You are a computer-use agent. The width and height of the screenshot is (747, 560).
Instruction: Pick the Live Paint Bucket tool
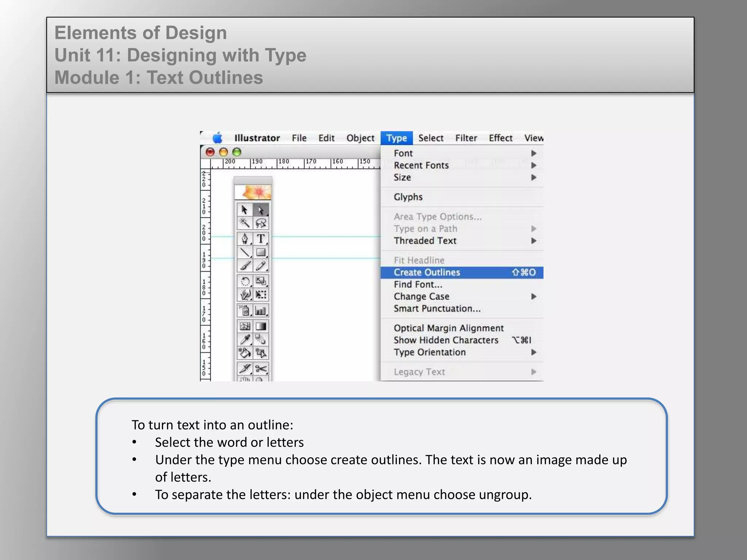click(x=244, y=353)
